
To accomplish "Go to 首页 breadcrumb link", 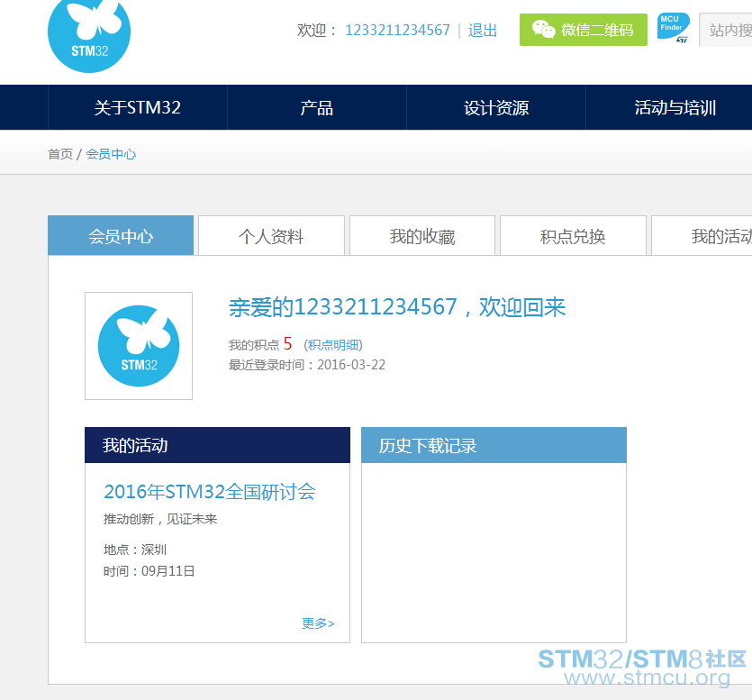I will point(60,154).
